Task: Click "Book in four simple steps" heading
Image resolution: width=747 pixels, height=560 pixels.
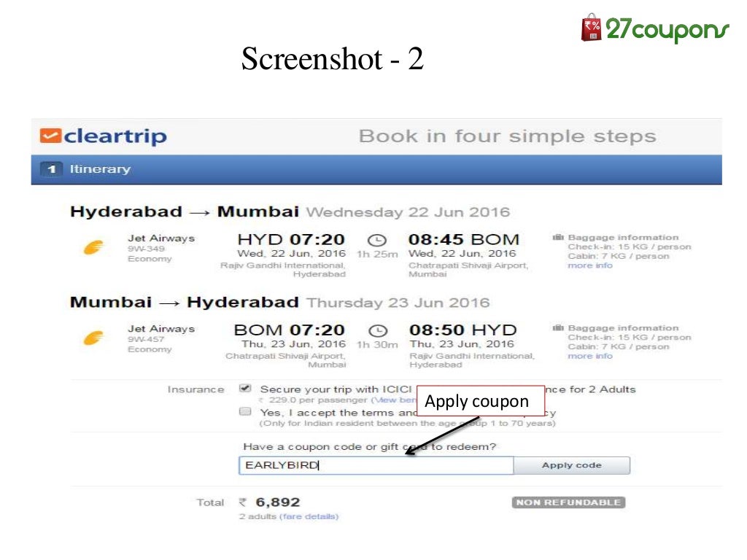Action: coord(508,136)
